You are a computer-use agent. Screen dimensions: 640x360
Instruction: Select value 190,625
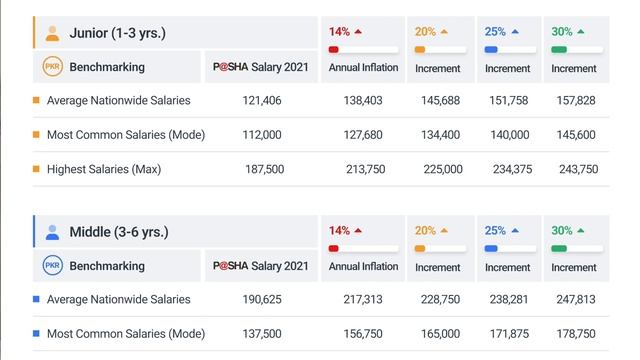point(262,300)
